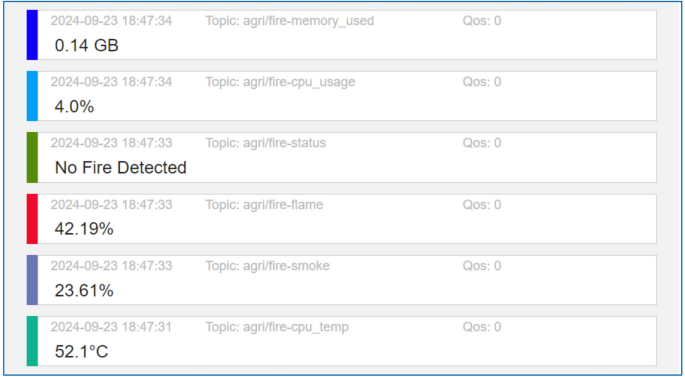This screenshot has width=685, height=377.
Task: Click Qos: 0 on the fire-smoke message
Action: (482, 266)
